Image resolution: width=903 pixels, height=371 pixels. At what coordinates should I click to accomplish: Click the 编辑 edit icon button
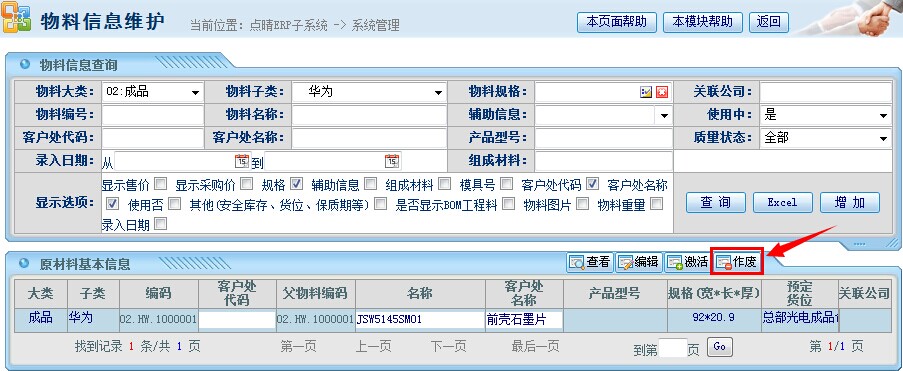click(639, 262)
